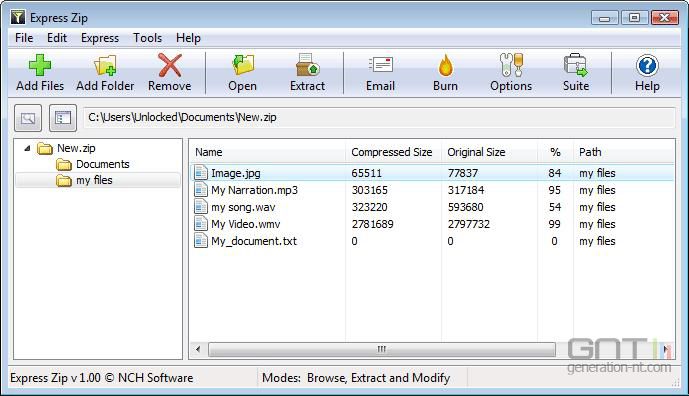Click the archive path field showing New.zip
This screenshot has width=689, height=396.
point(379,117)
